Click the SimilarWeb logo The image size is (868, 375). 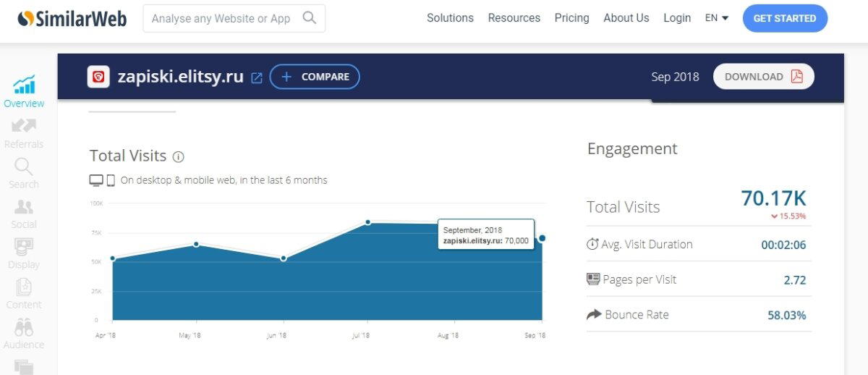coord(72,18)
